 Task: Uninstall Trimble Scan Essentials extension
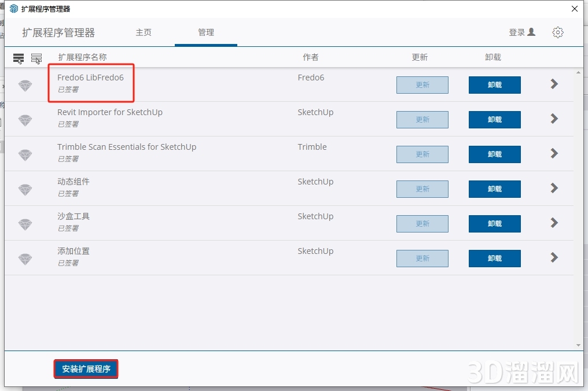coord(494,154)
